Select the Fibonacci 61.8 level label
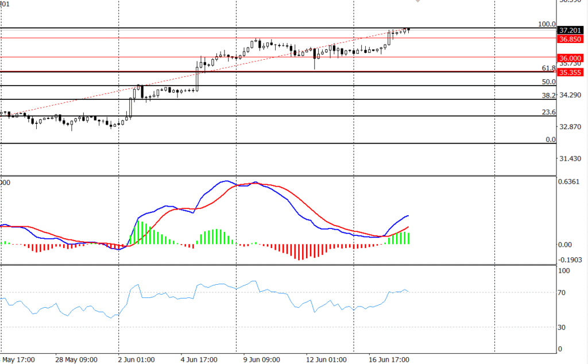 (548, 68)
